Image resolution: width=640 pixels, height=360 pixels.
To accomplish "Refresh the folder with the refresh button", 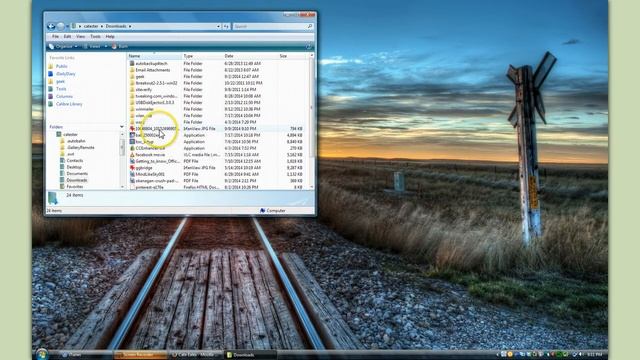I will point(226,26).
